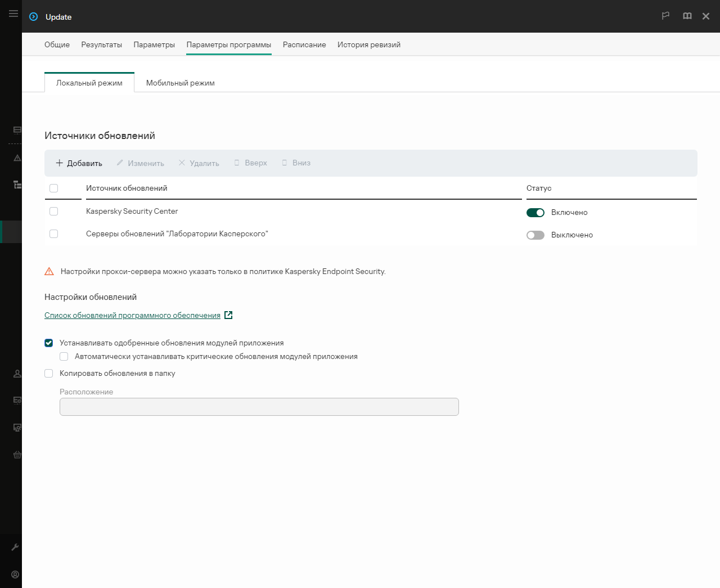Open the software updates list link
Image resolution: width=720 pixels, height=588 pixels.
pos(132,316)
